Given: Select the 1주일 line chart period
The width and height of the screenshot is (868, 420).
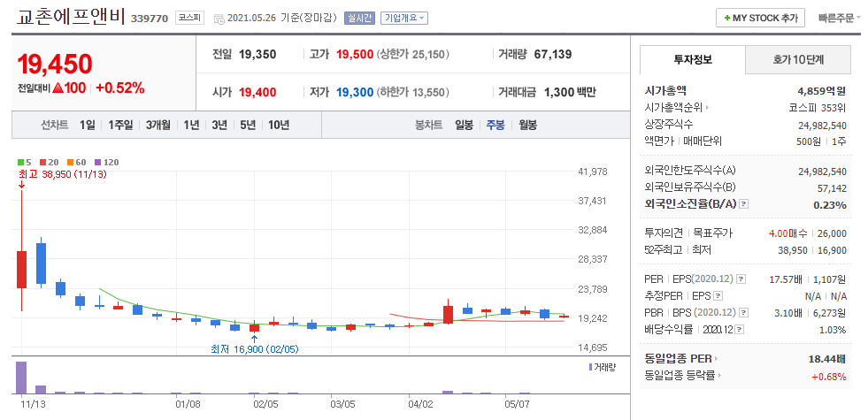Looking at the screenshot, I should pyautogui.click(x=120, y=125).
